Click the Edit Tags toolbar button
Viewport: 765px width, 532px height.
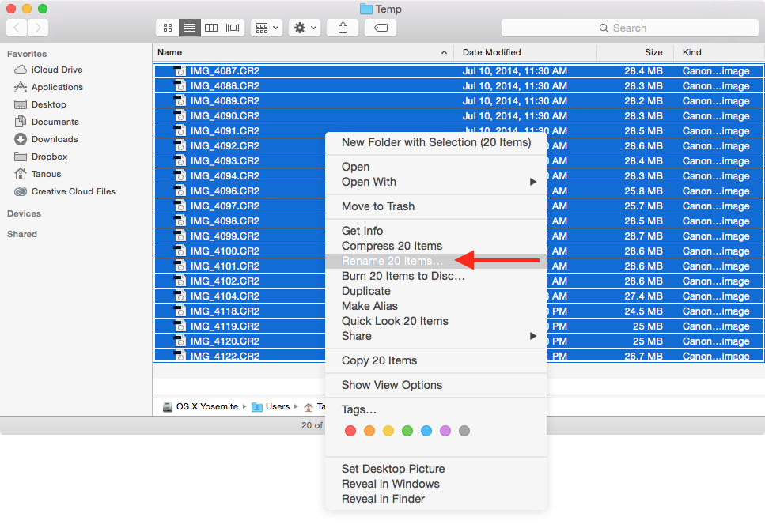point(381,28)
